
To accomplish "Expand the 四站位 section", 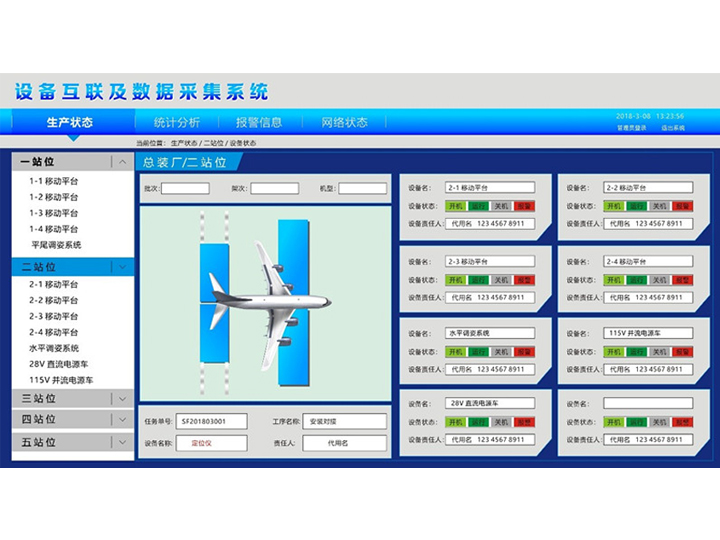I will click(122, 420).
